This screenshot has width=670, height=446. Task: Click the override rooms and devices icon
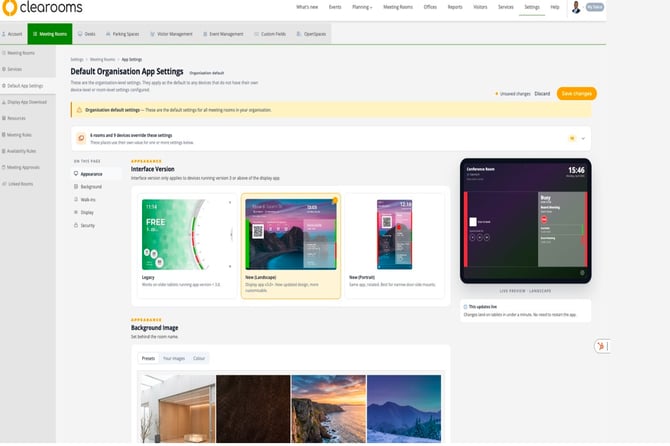(81, 138)
